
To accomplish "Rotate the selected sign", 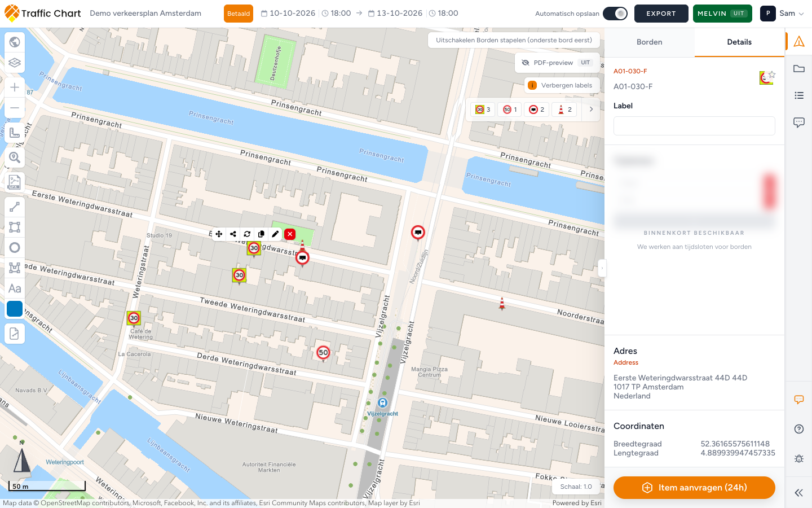I will tap(247, 234).
